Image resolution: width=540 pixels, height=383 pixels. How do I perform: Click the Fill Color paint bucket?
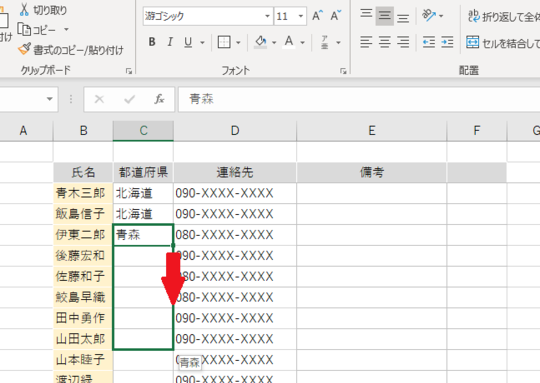tap(261, 42)
